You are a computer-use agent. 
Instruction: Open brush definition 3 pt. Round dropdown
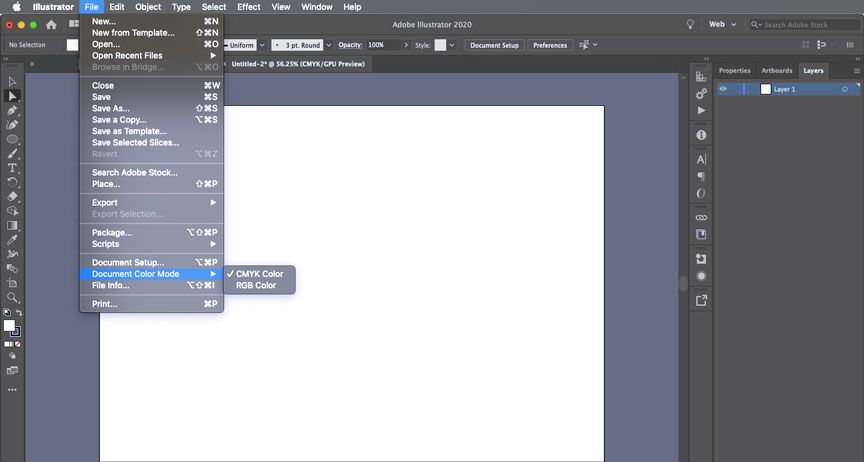pyautogui.click(x=328, y=45)
